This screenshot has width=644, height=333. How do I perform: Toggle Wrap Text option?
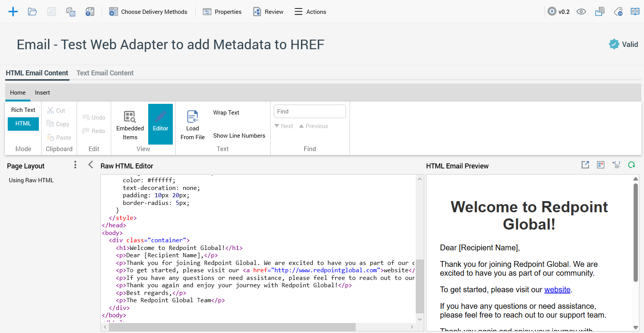tap(226, 113)
